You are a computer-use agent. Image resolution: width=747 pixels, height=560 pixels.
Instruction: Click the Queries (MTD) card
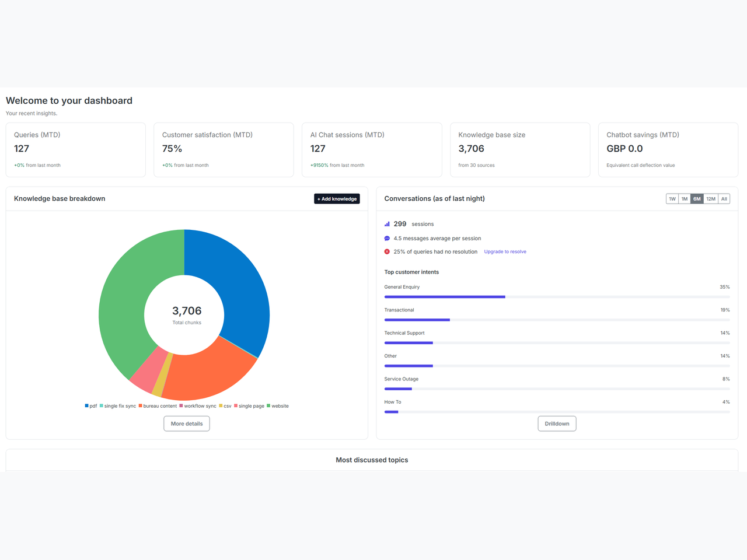76,150
